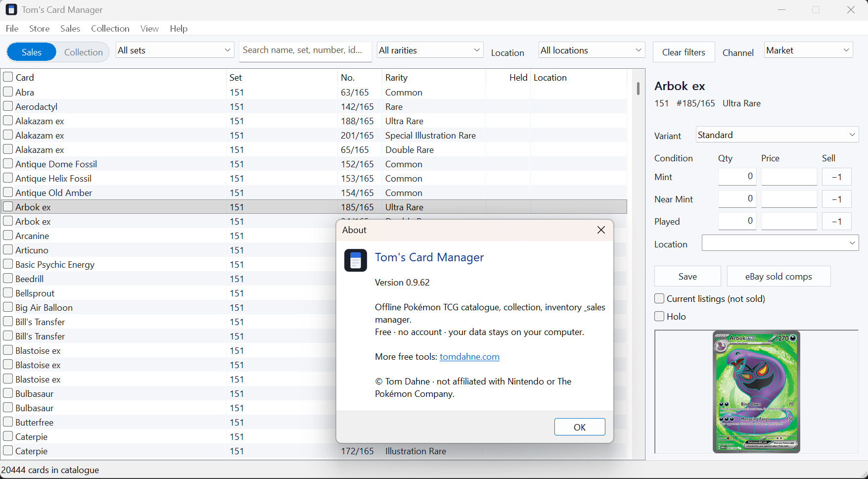Expand the Channel Market dropdown
The image size is (868, 479).
click(808, 50)
